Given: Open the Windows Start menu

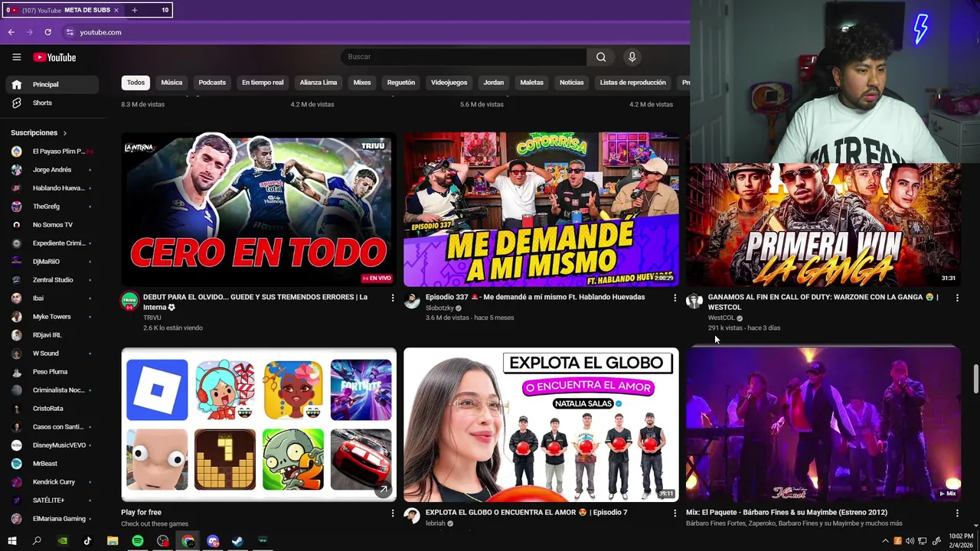Looking at the screenshot, I should pos(11,541).
